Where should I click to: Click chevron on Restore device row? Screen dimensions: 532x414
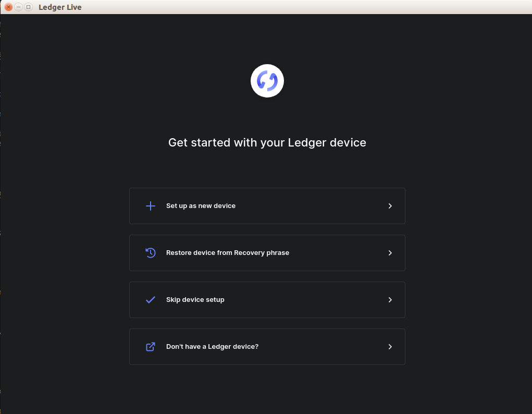[390, 253]
